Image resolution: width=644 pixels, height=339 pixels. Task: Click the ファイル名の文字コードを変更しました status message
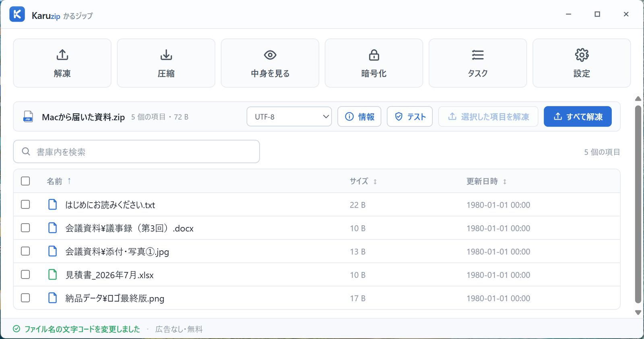pyautogui.click(x=82, y=329)
